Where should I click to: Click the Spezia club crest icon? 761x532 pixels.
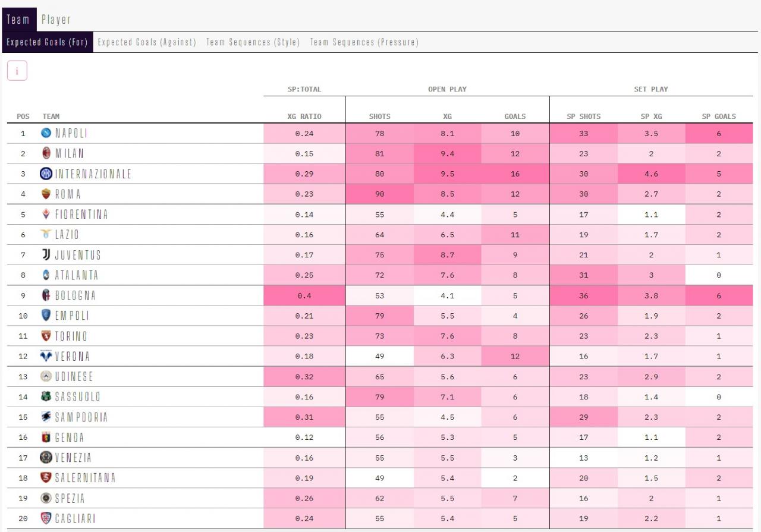tap(46, 498)
